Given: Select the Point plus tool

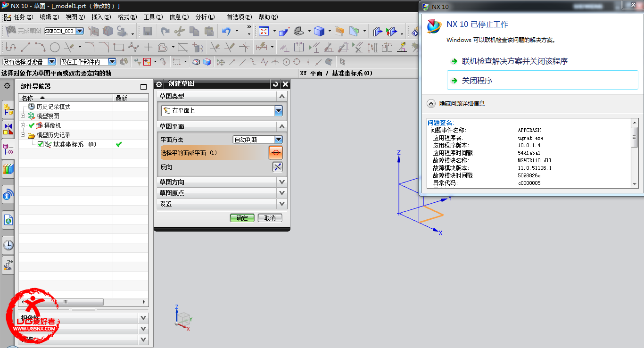Looking at the screenshot, I should [148, 47].
